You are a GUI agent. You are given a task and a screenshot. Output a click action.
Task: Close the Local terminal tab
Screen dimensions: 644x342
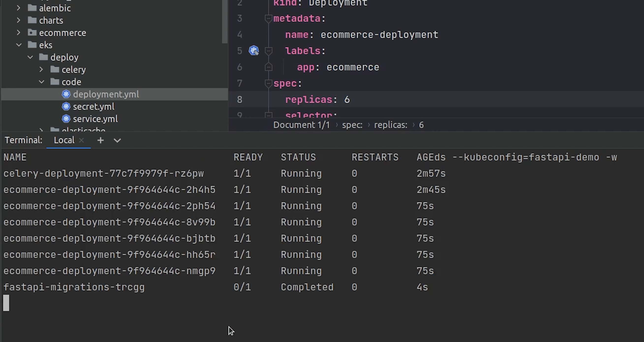coord(81,140)
